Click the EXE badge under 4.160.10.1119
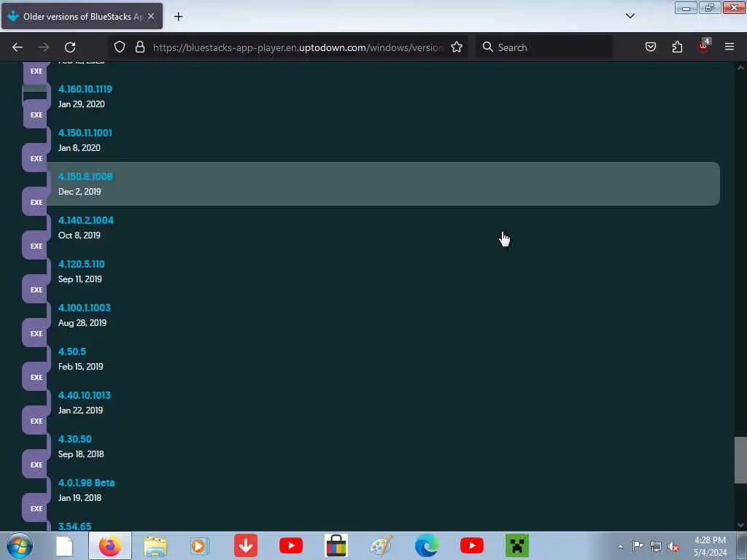 36,114
